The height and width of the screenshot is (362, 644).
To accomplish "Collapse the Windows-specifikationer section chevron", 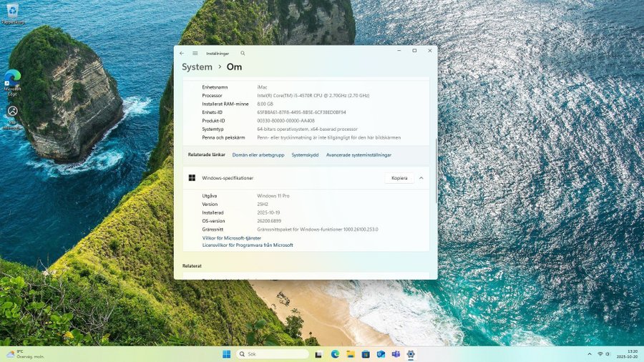I will (x=421, y=178).
